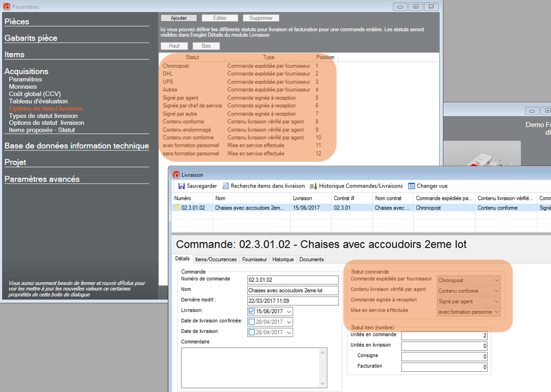Tick the Date de livraison checkbox
The width and height of the screenshot is (551, 392).
pos(252,332)
